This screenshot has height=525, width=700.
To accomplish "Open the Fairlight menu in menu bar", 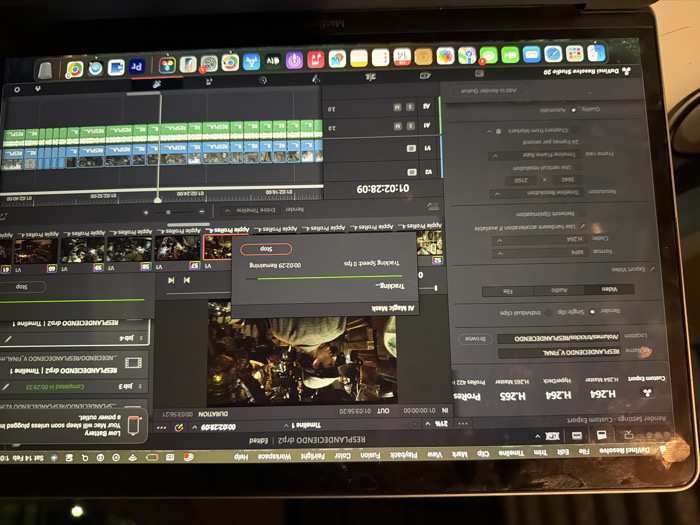I will pyautogui.click(x=313, y=456).
